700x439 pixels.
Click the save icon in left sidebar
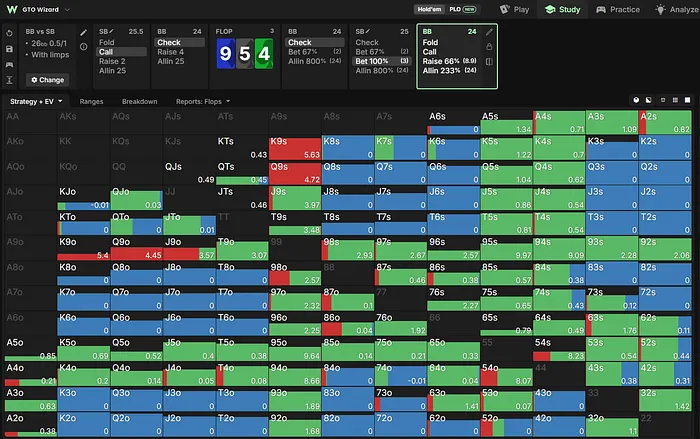9,49
